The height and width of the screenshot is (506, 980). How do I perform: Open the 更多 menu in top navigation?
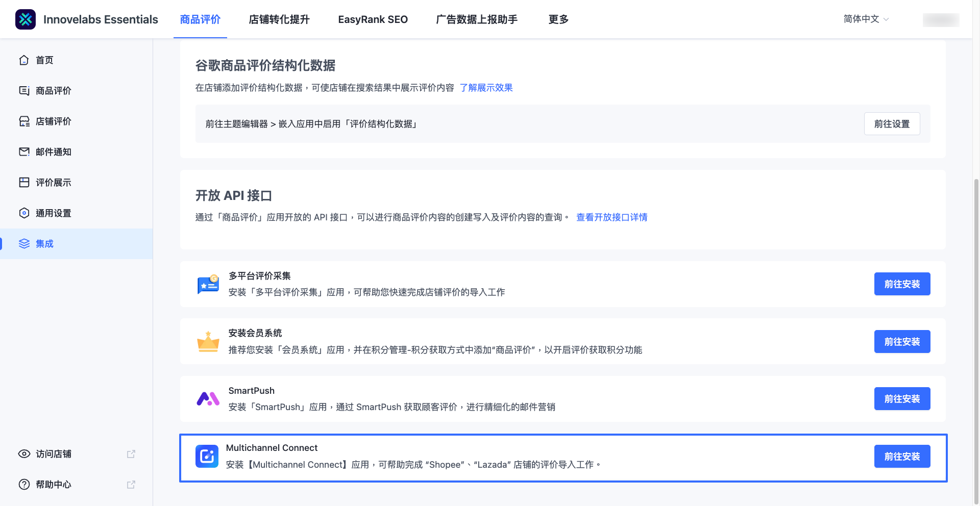coord(558,19)
